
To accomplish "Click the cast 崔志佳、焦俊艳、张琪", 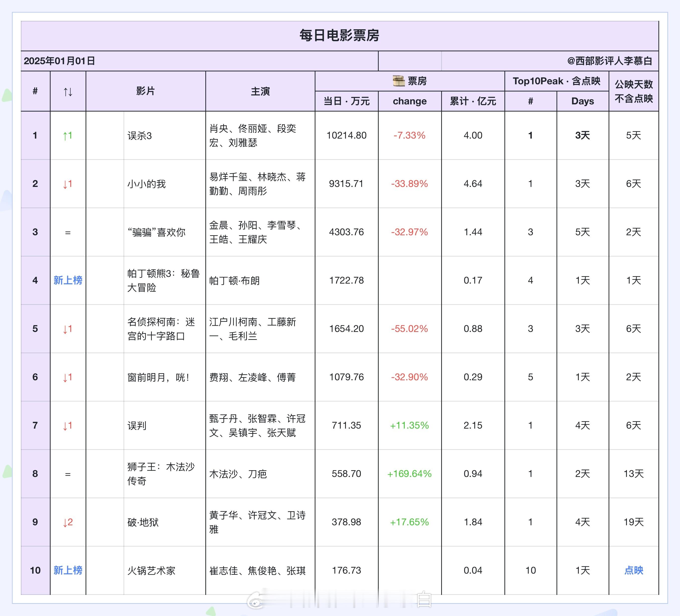I will (x=257, y=570).
